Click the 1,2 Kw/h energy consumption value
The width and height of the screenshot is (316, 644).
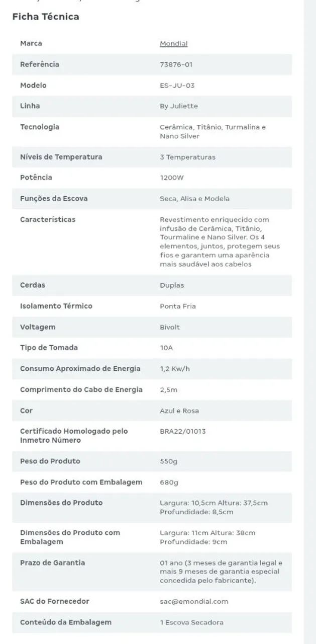175,369
